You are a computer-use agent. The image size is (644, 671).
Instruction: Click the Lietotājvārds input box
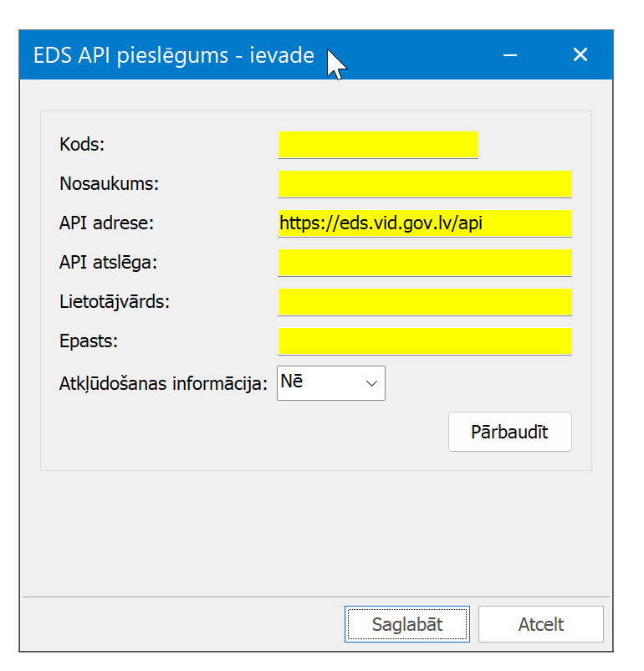pos(425,301)
